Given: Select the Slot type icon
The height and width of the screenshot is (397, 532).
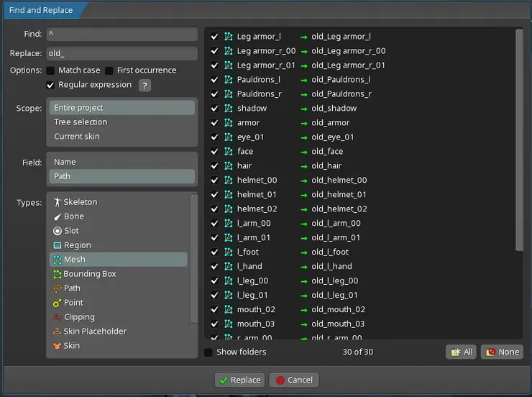Looking at the screenshot, I should [58, 231].
